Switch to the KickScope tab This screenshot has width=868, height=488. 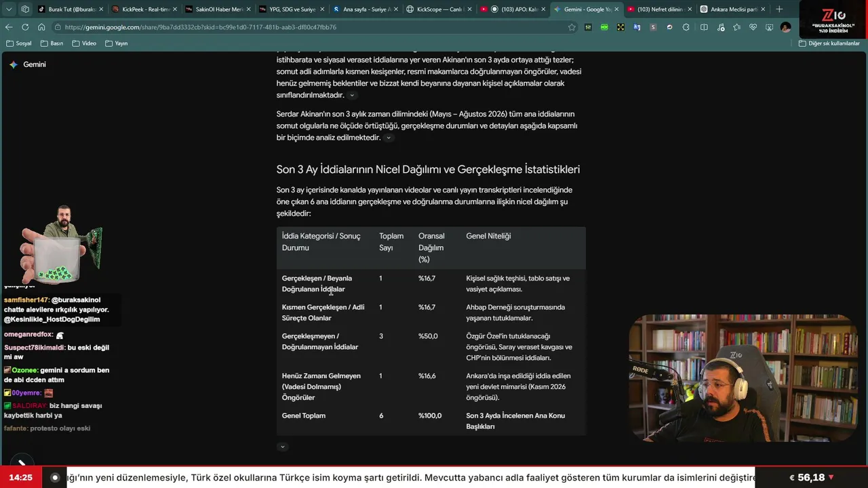439,9
